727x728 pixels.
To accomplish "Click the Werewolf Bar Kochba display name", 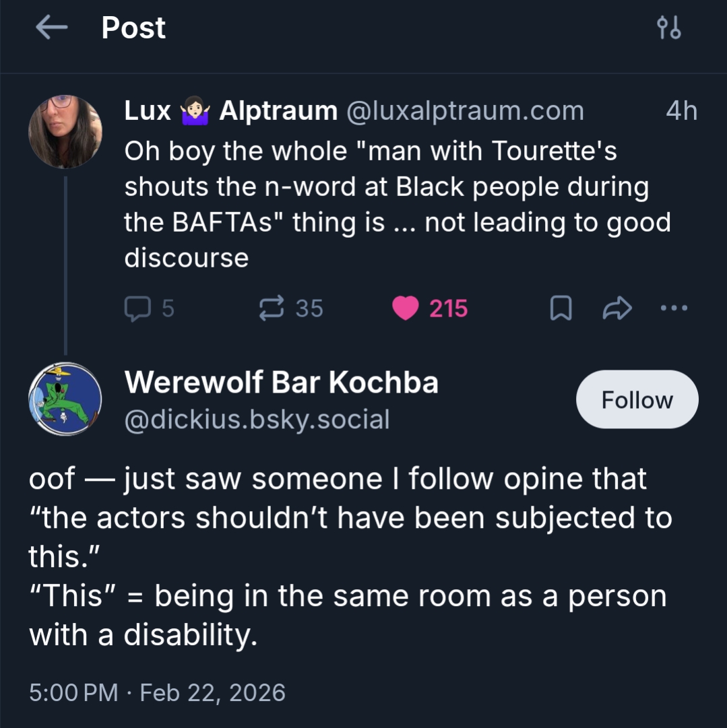I will point(282,383).
